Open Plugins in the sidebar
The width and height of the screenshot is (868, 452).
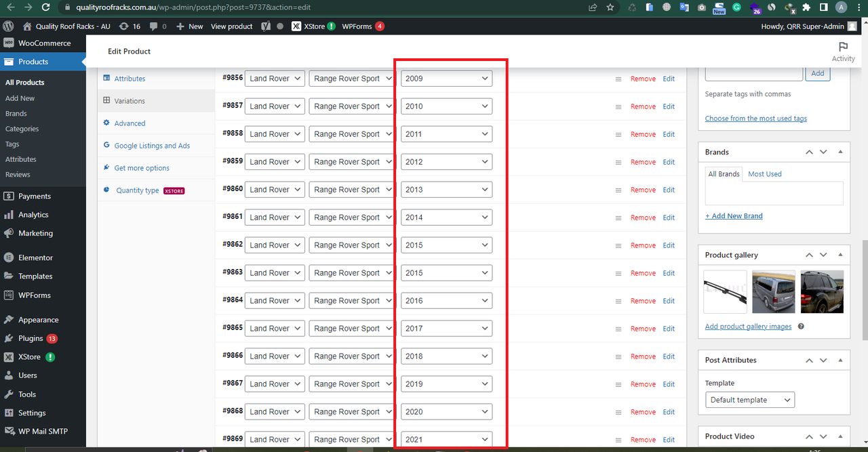tap(43, 338)
